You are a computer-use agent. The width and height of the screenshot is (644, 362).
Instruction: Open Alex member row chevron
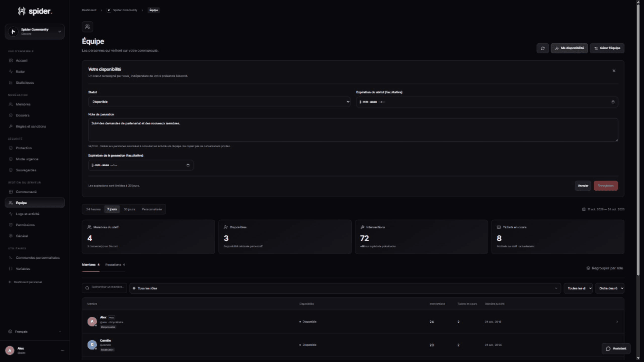point(617,322)
